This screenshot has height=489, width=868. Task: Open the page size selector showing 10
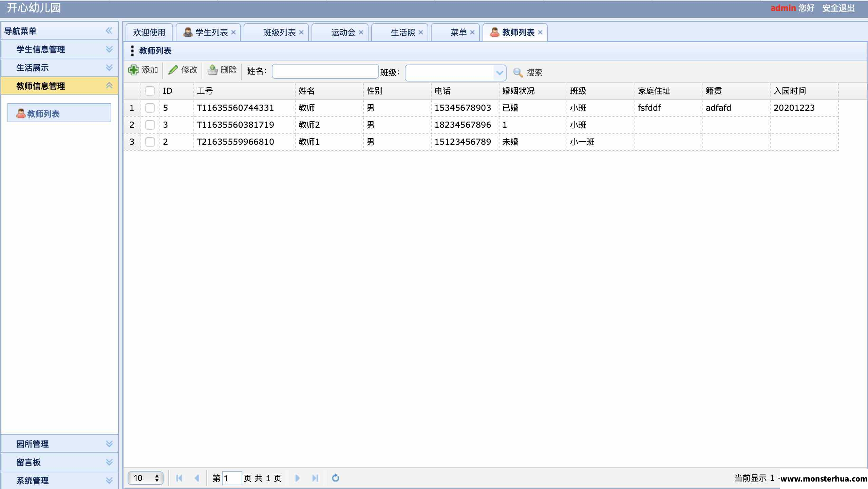[x=146, y=478]
